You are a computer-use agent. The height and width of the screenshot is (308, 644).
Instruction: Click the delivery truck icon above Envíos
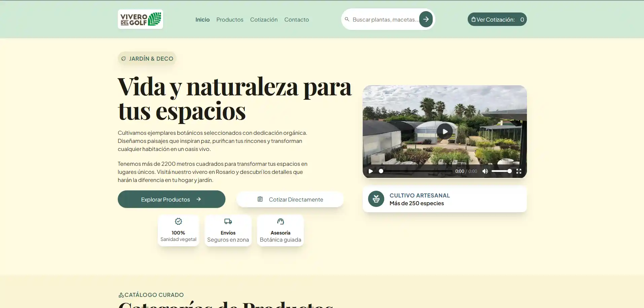tap(228, 221)
